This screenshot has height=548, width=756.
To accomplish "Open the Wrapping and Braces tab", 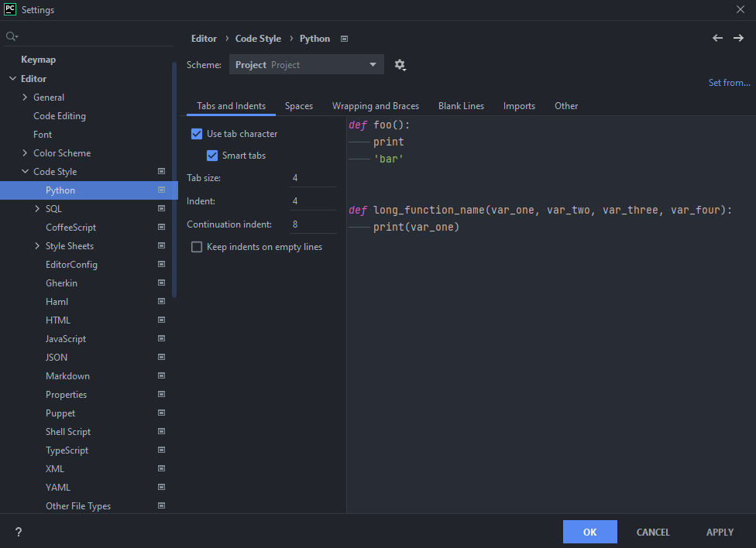I will (x=376, y=105).
